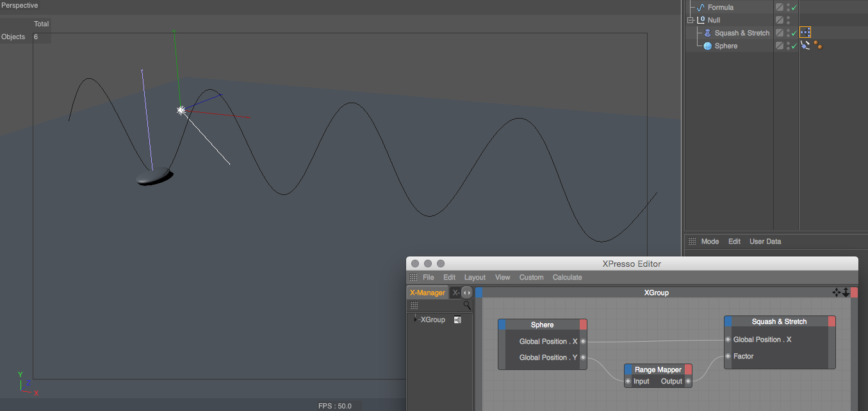
Task: Click the layer color square beside Formula
Action: point(780,7)
